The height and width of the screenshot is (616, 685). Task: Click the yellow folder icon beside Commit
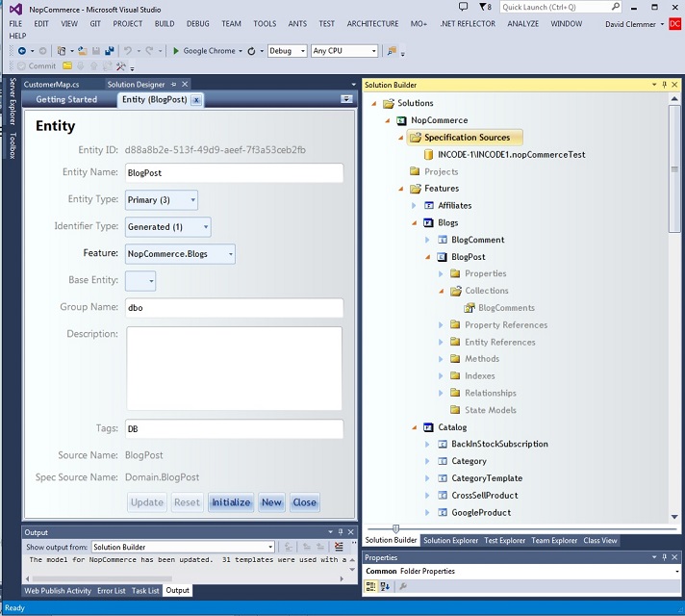66,66
